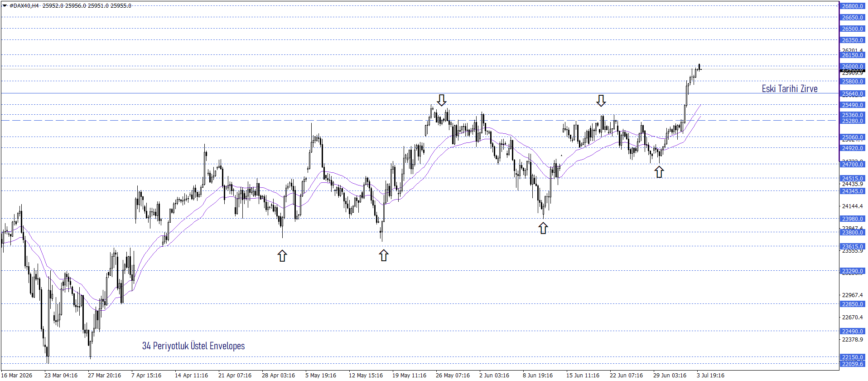Image resolution: width=868 pixels, height=381 pixels.
Task: Click the 2 Jun 03:16 time label
Action: tap(494, 375)
